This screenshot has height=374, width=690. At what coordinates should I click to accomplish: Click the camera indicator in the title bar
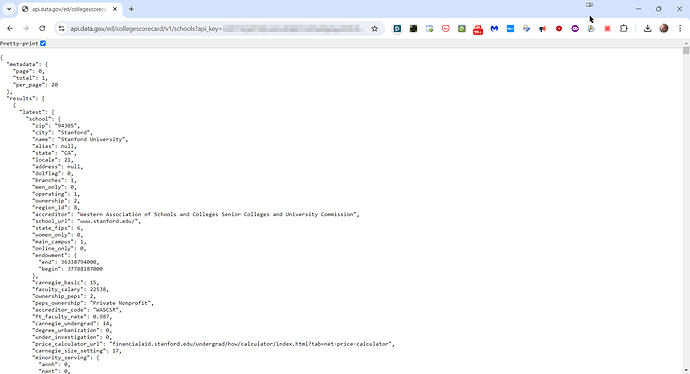pyautogui.click(x=589, y=5)
